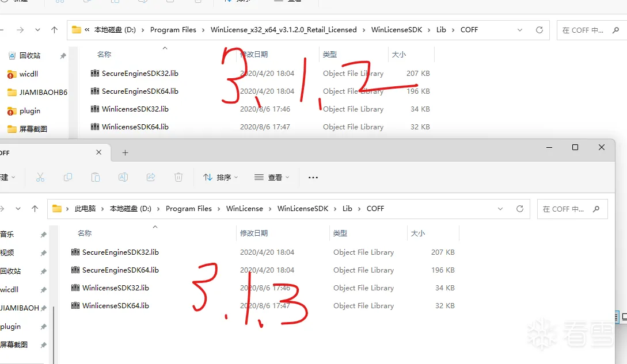Refresh the front window folder view

pos(520,209)
